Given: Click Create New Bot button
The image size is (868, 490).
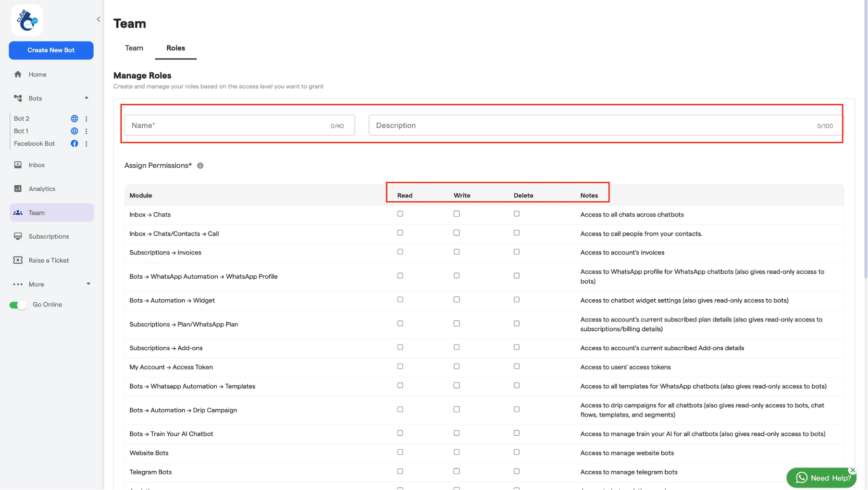Looking at the screenshot, I should (x=51, y=50).
